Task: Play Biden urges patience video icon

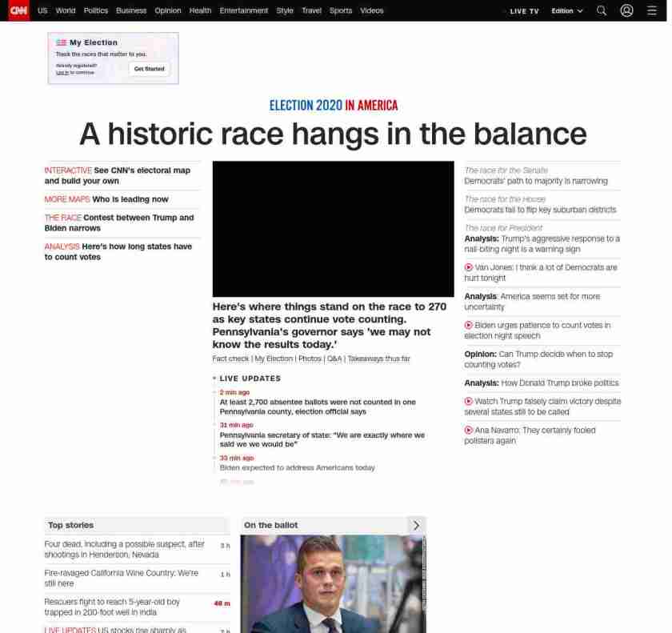Action: 469,325
